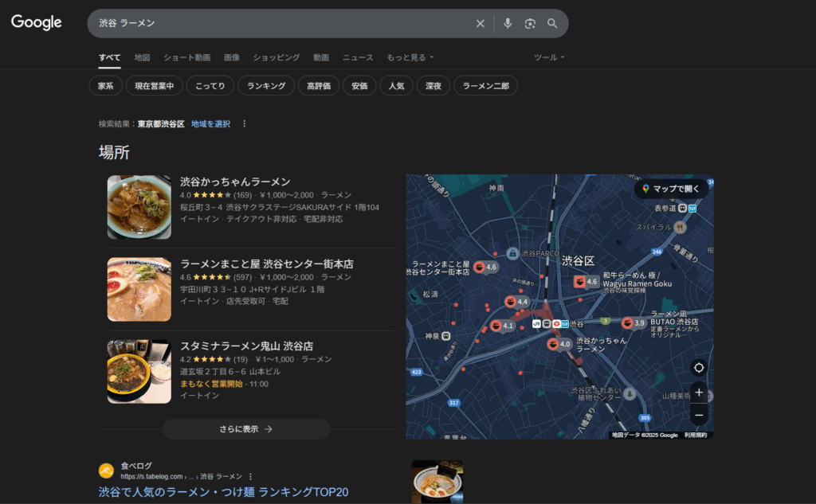Open search by image camera icon
The height and width of the screenshot is (504, 816).
pyautogui.click(x=530, y=23)
